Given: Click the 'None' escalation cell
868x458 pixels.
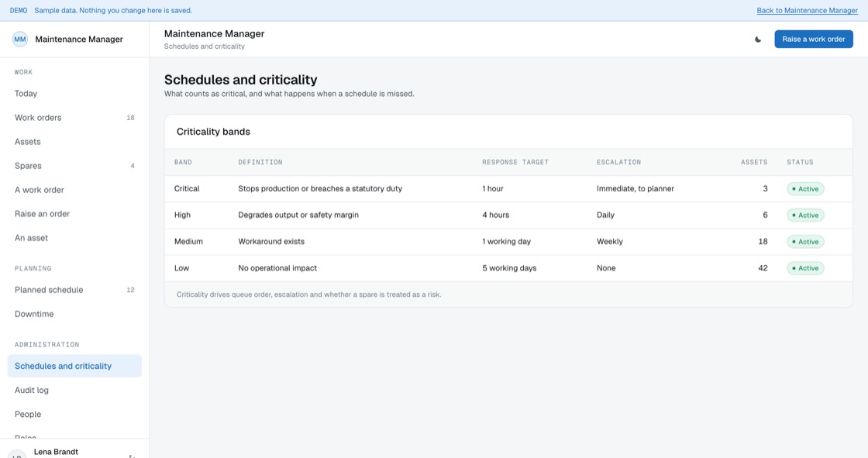Looking at the screenshot, I should click(605, 268).
